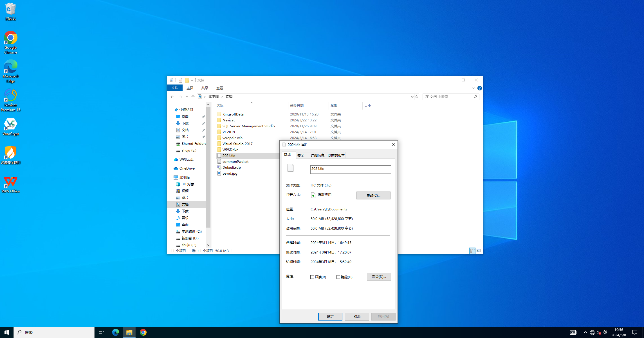Enable the read-only (只读) checkbox
Screen dimensions: 644x338
point(312,277)
